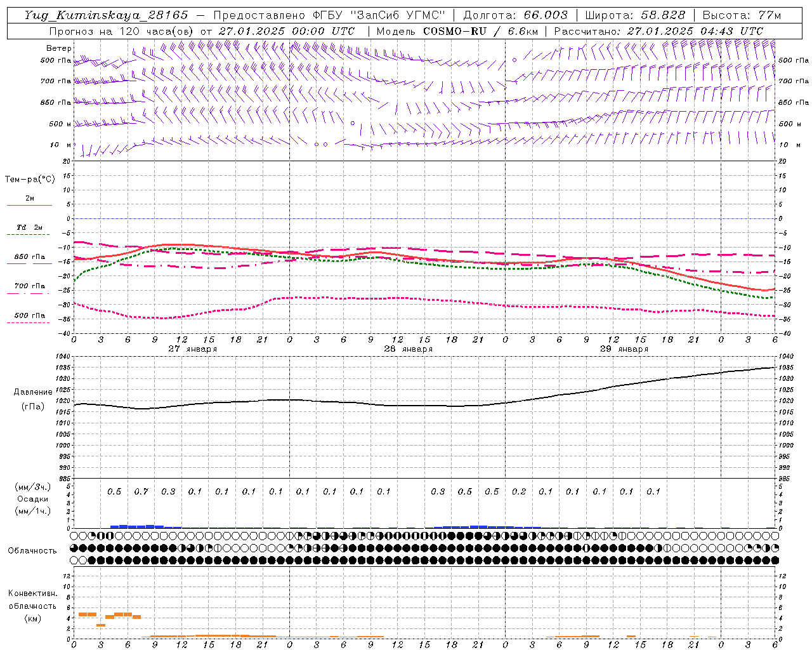Click the '700 гПа' temperature legend entry

[x=29, y=286]
